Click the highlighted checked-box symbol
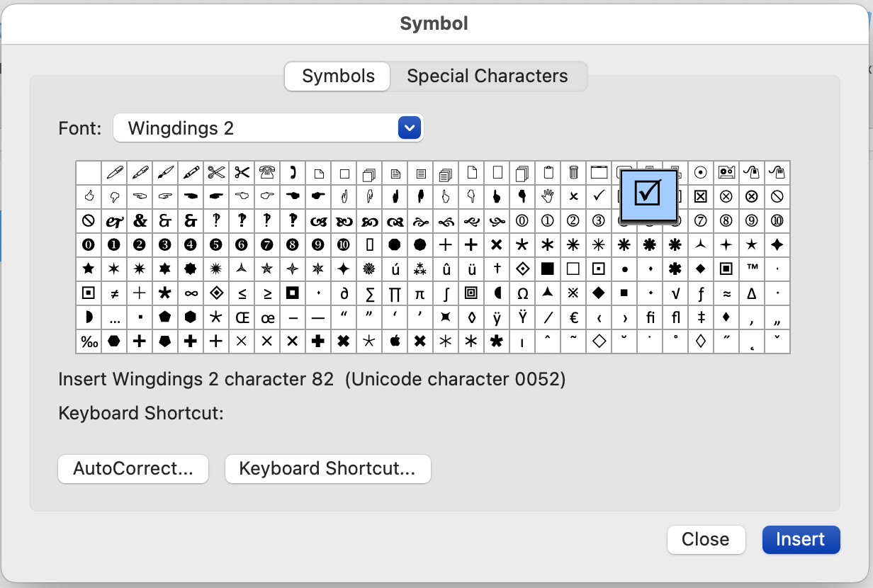This screenshot has width=873, height=588. point(648,196)
